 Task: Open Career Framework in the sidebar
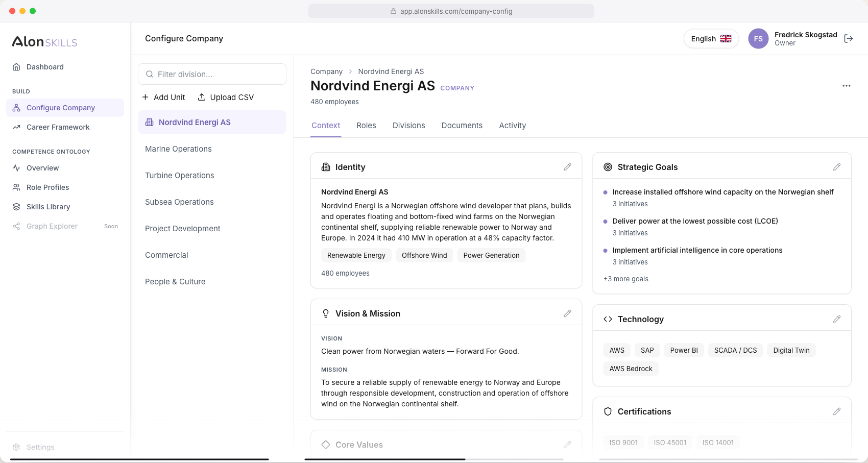(x=65, y=127)
